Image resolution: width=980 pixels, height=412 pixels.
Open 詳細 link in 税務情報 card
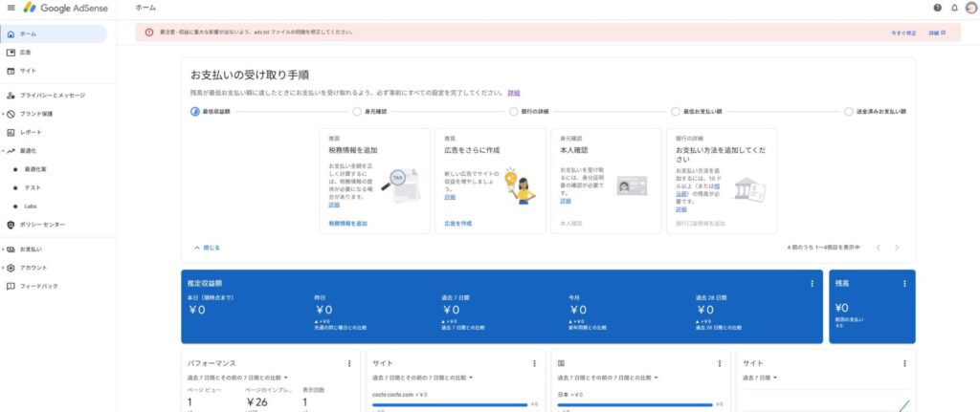[x=334, y=205]
